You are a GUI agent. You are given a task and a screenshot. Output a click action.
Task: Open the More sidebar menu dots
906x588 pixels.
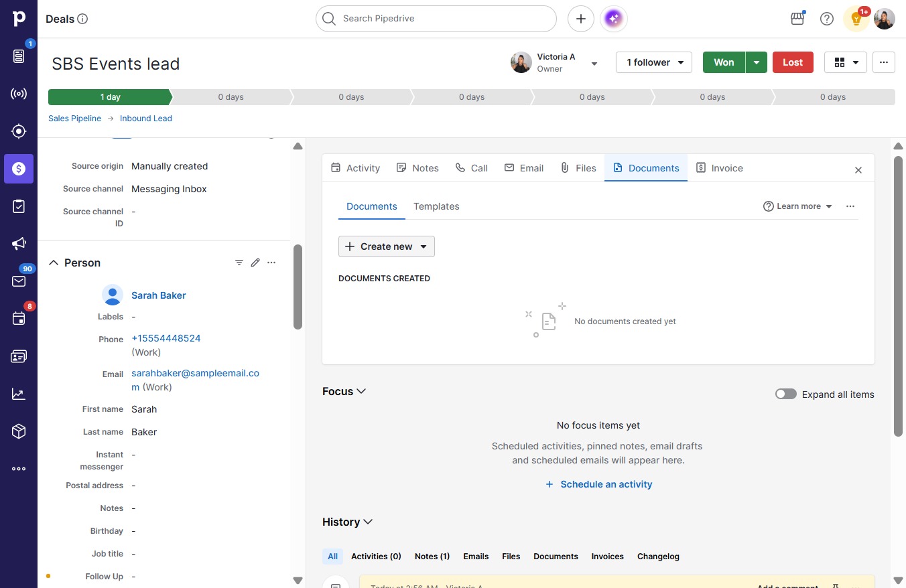click(19, 469)
